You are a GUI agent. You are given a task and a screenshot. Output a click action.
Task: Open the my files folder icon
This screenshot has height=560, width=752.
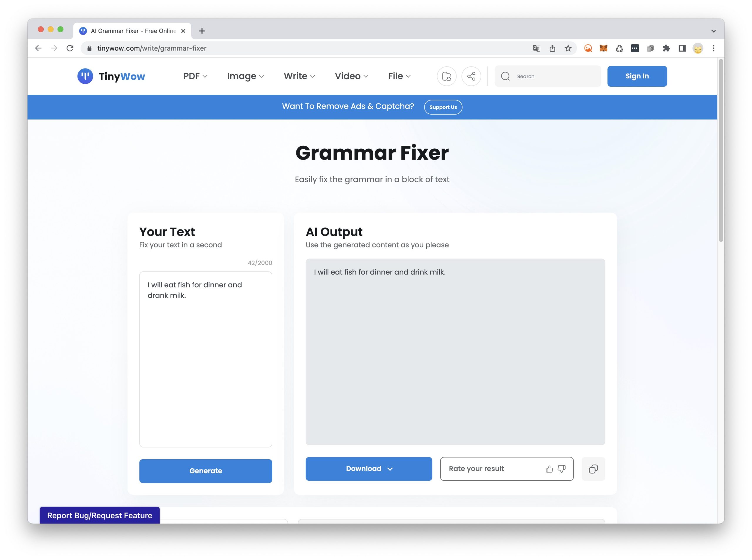446,76
